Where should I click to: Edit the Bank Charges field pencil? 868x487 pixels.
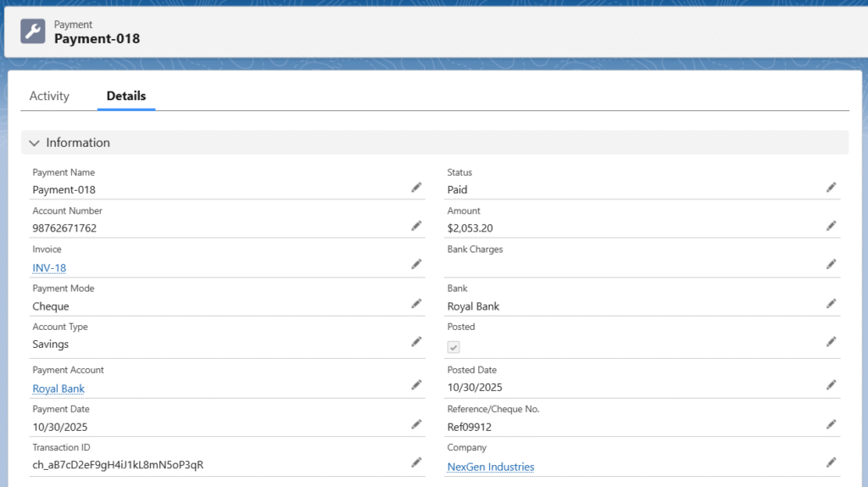point(832,265)
